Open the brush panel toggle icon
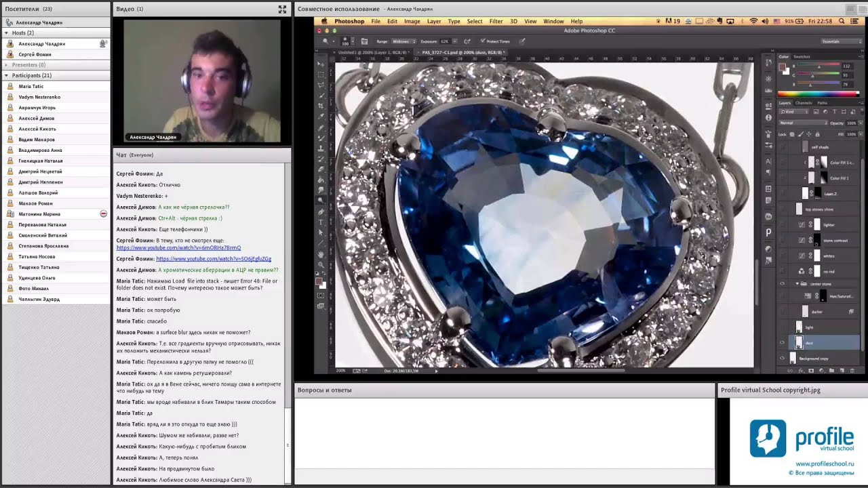 coord(364,41)
